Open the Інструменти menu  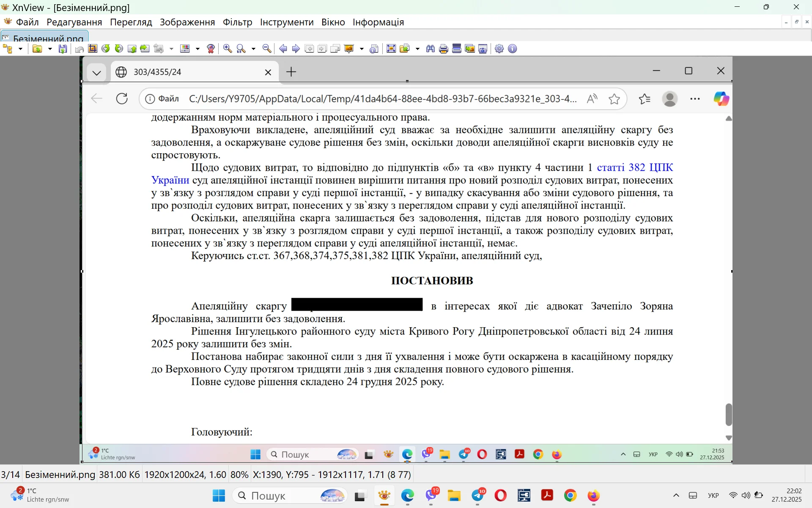pyautogui.click(x=286, y=22)
